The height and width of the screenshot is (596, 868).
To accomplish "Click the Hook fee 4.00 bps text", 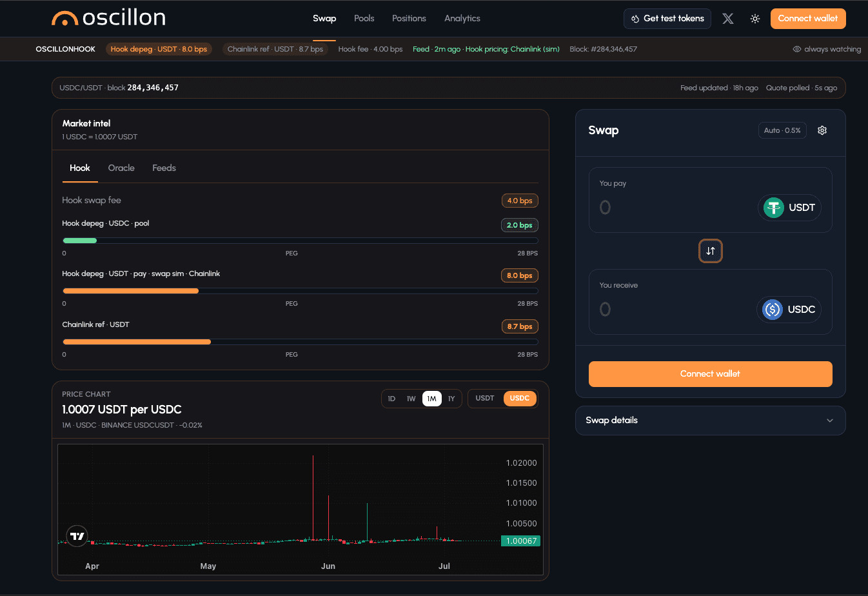I will coord(370,49).
